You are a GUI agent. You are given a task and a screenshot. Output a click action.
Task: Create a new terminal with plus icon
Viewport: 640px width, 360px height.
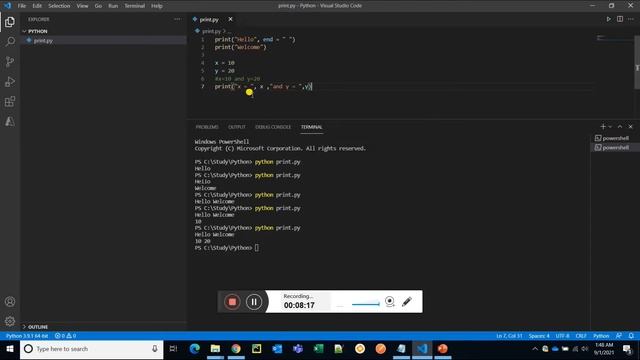pos(603,127)
